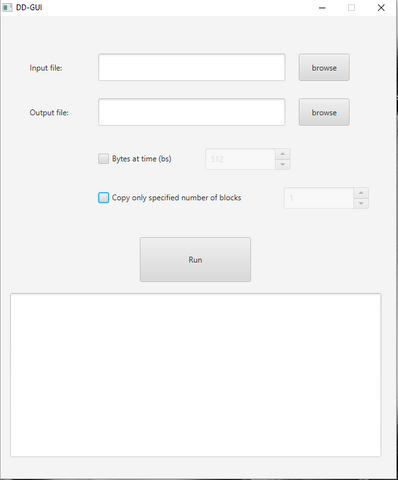Image resolution: width=398 pixels, height=480 pixels.
Task: Decrement the number of blocks
Action: click(361, 203)
